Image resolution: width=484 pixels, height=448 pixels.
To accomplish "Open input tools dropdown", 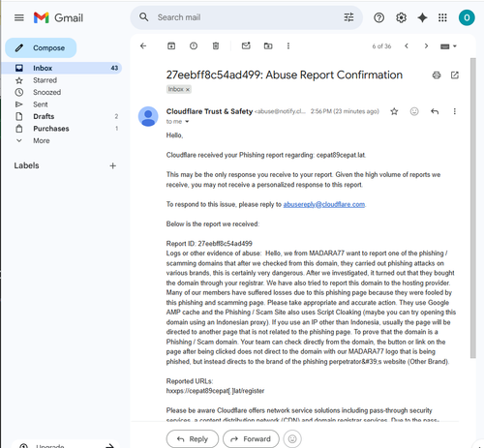I will (x=448, y=46).
